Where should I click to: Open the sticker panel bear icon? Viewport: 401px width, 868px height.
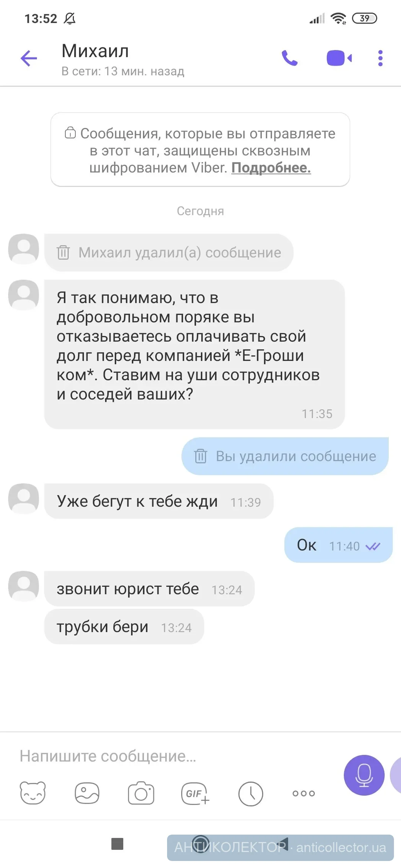click(33, 793)
